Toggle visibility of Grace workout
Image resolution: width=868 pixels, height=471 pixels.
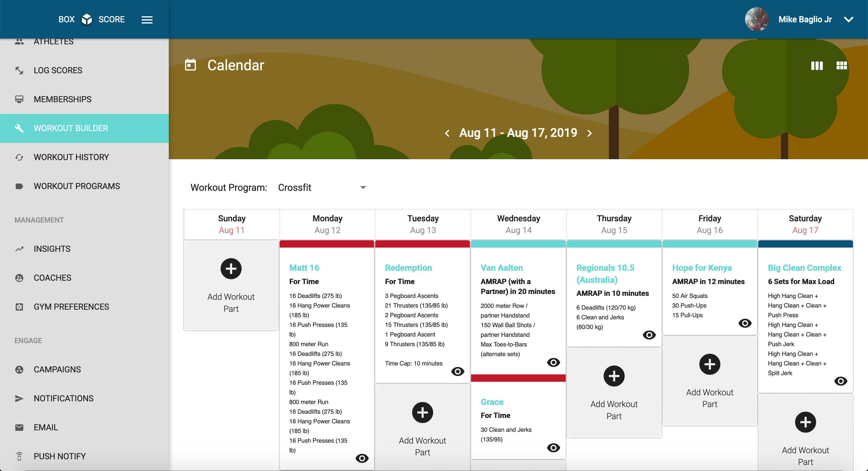click(553, 447)
